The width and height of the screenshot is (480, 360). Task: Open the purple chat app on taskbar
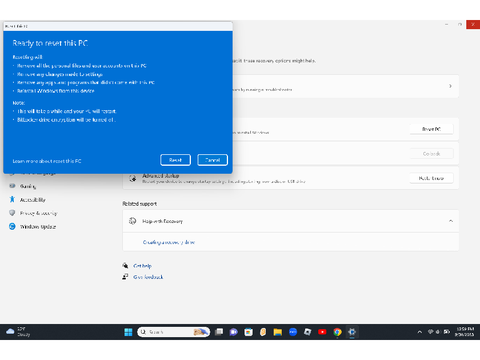point(234,332)
